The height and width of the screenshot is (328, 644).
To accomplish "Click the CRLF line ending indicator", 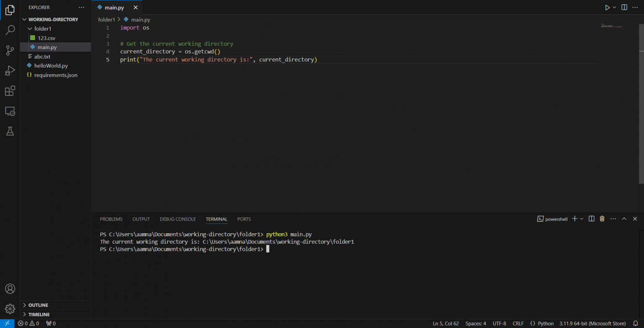I will tap(518, 323).
